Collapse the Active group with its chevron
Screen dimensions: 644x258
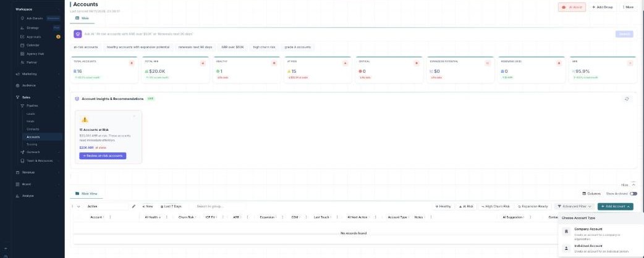[x=78, y=206]
